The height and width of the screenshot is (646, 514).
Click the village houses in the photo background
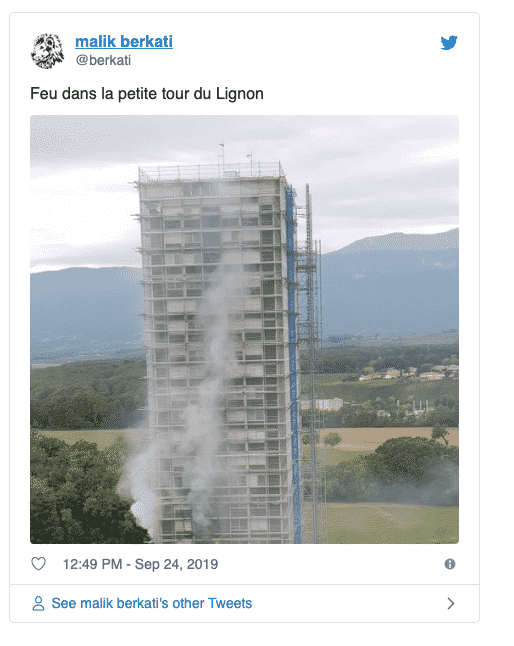pos(408,373)
